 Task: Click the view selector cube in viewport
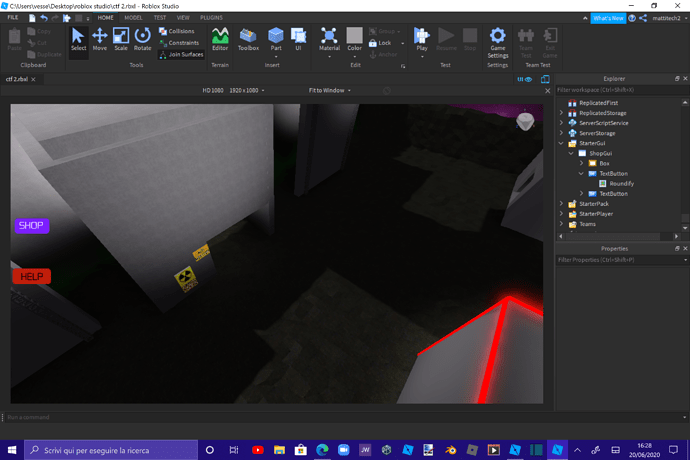[x=525, y=121]
